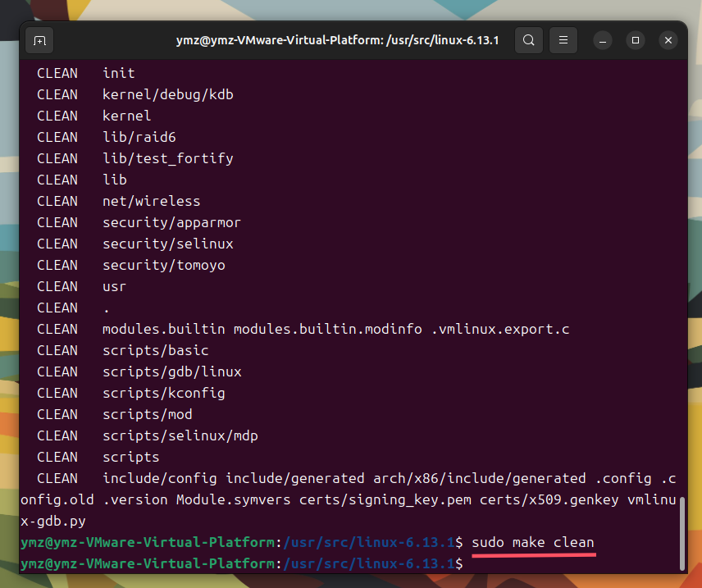This screenshot has height=588, width=702.
Task: Click the 'kernel/debug/kdb' output line
Action: click(135, 94)
